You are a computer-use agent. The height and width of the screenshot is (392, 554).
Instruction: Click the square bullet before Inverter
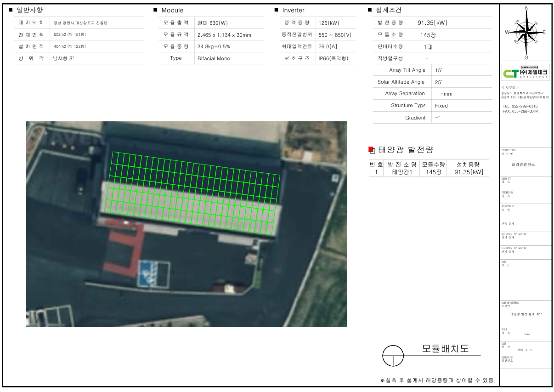coord(276,10)
